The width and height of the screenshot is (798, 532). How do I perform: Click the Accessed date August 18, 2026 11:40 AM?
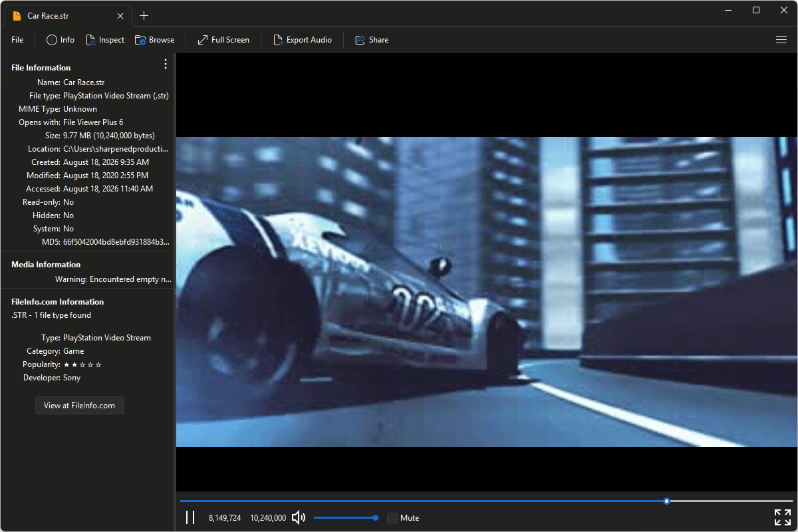tap(108, 189)
